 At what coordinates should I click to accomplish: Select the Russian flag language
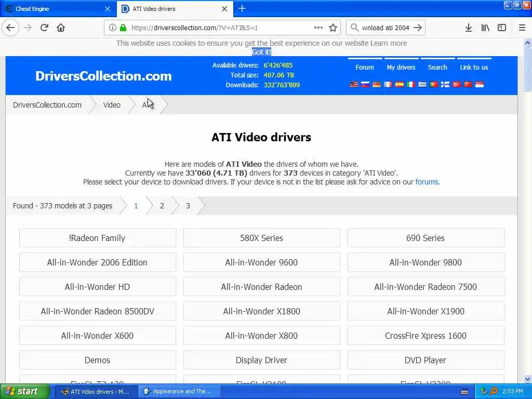click(x=365, y=84)
